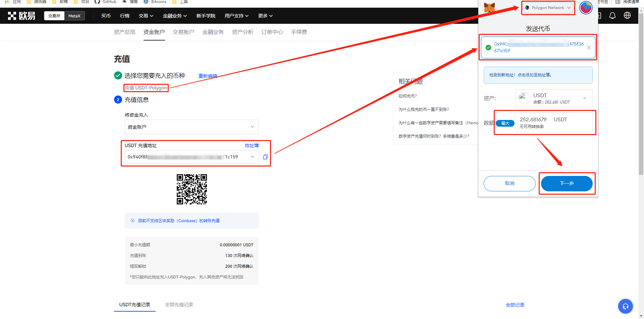Click the 取消 button

tap(509, 183)
